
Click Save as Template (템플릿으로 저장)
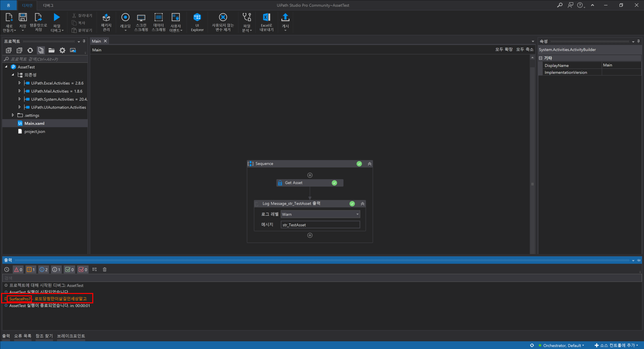coord(38,22)
